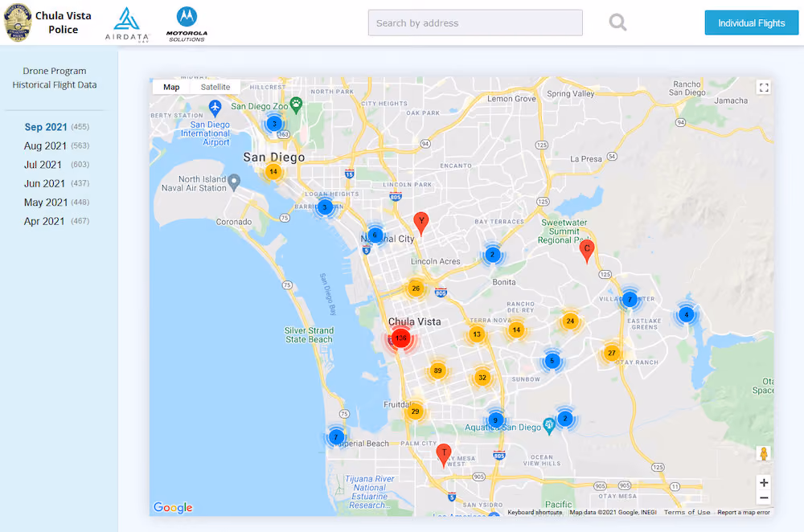This screenshot has height=532, width=804.
Task: Toggle fullscreen map view
Action: pyautogui.click(x=764, y=88)
